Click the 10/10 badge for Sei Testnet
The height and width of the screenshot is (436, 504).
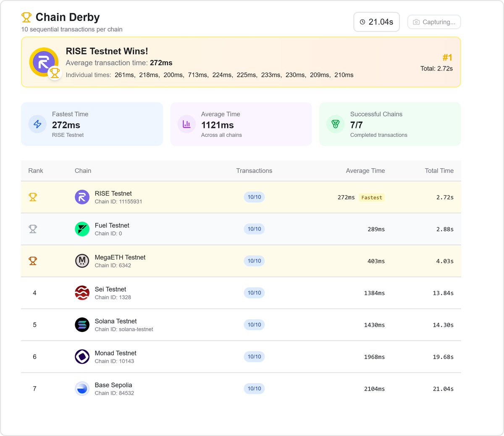click(254, 292)
